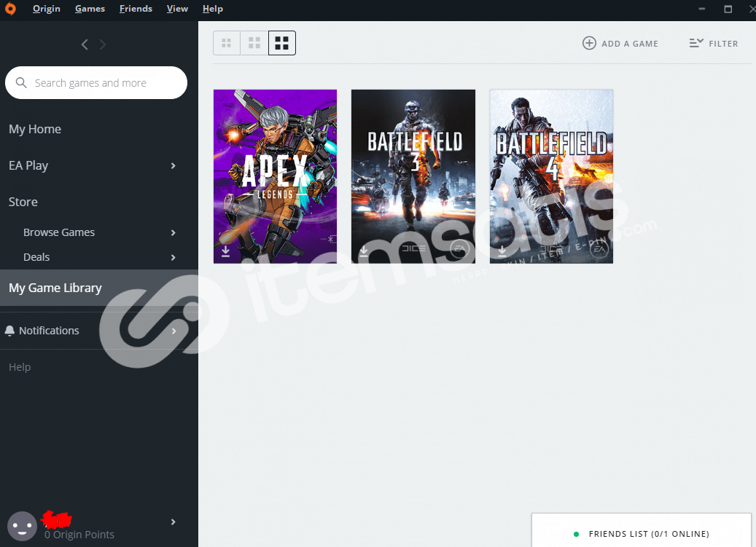Select the Battlefield 3 game tile
Image resolution: width=756 pixels, height=547 pixels.
(413, 176)
